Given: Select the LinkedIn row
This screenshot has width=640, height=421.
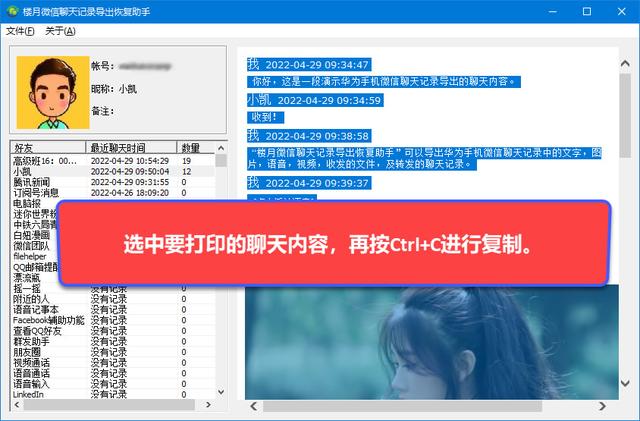Looking at the screenshot, I should 113,394.
